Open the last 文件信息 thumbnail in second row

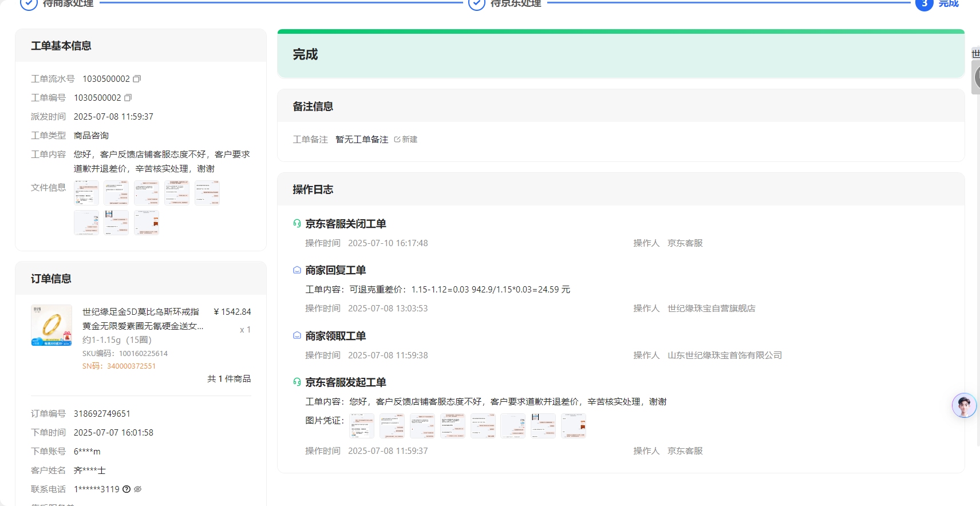(x=147, y=223)
